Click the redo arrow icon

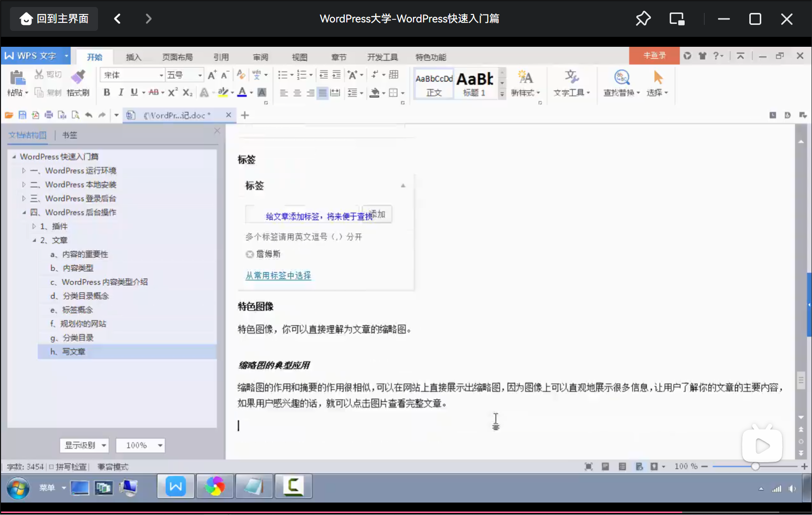pyautogui.click(x=102, y=115)
